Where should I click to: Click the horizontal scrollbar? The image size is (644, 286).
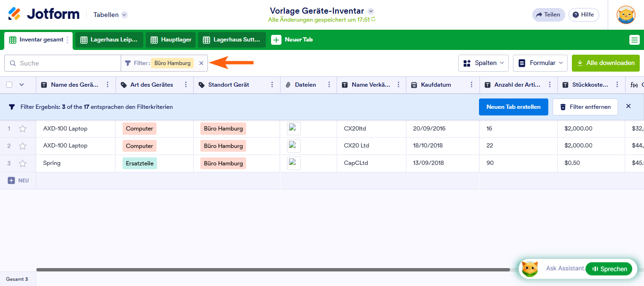click(273, 270)
